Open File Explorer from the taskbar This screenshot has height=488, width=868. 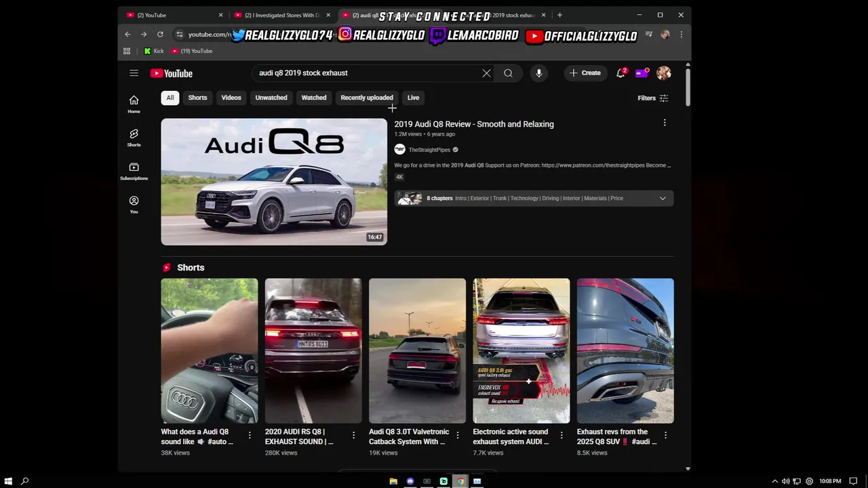(393, 481)
